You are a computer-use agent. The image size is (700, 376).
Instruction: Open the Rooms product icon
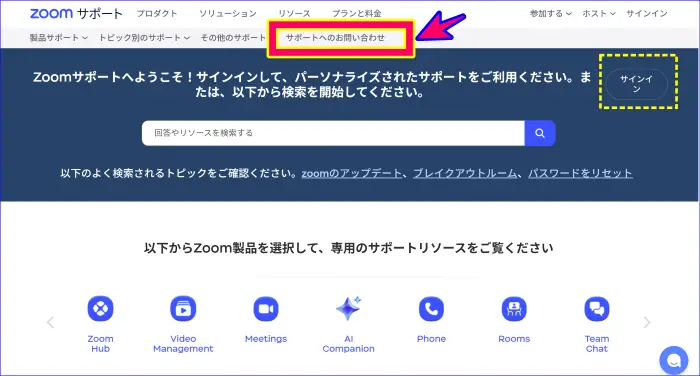point(514,309)
